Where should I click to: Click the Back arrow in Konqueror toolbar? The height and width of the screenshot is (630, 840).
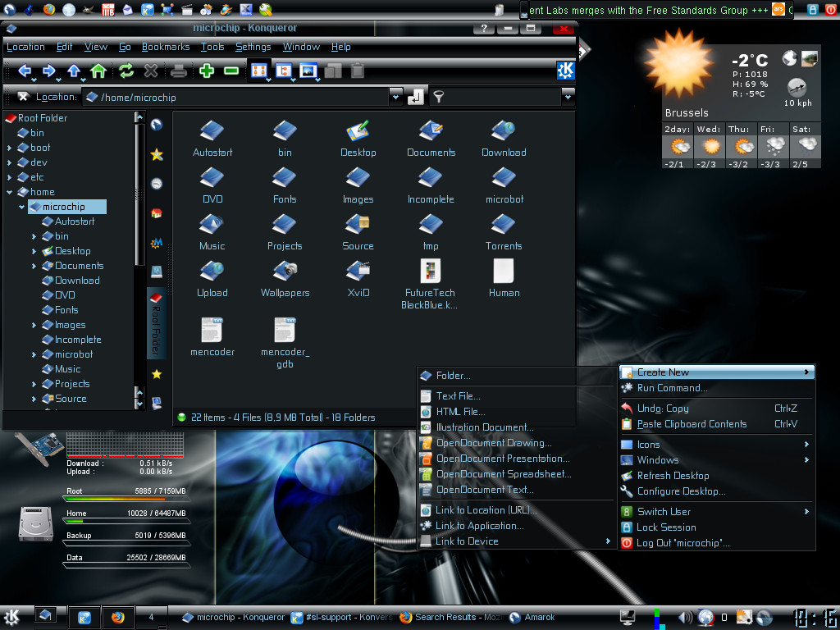point(25,71)
